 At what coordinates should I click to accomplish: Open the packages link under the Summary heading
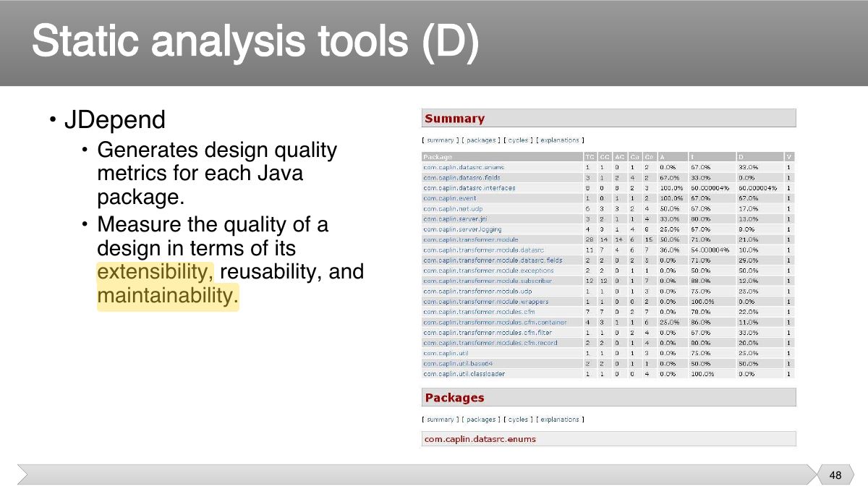(x=481, y=140)
